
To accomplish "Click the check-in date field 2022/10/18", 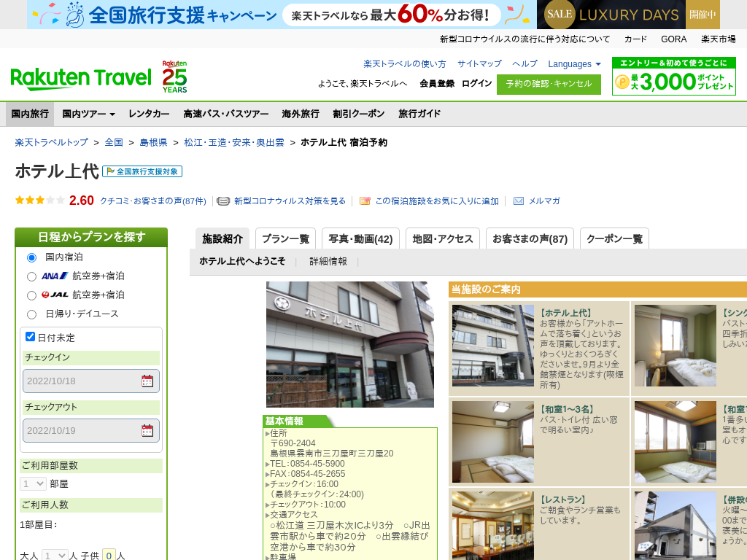I will tap(91, 381).
